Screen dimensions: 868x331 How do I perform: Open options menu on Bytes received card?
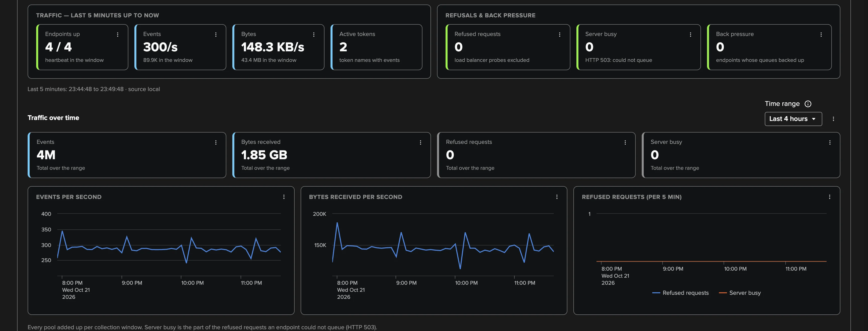[420, 142]
